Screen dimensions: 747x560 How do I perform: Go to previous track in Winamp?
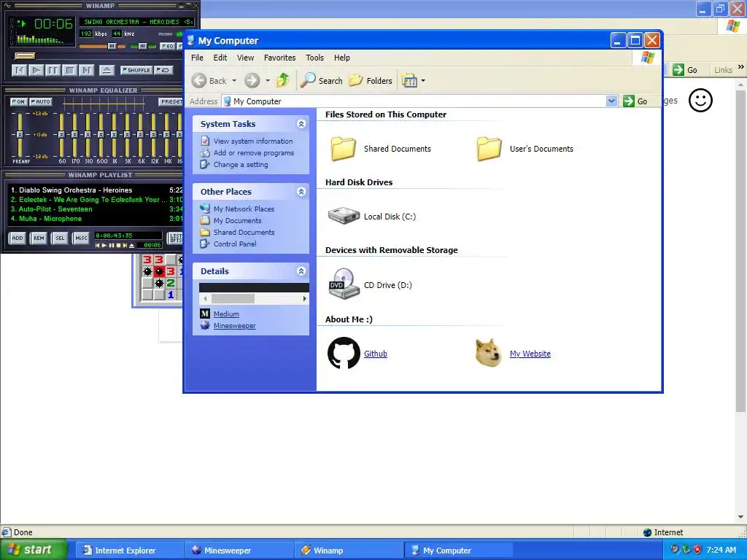(19, 71)
